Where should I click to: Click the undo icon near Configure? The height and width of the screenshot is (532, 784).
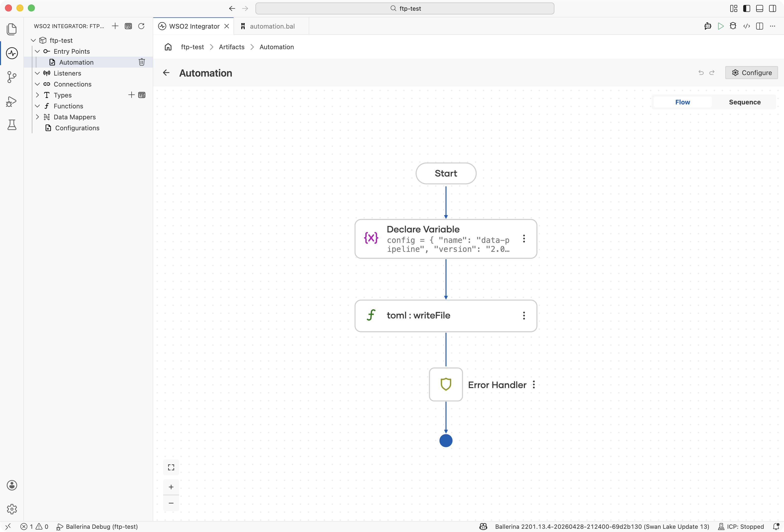point(701,73)
